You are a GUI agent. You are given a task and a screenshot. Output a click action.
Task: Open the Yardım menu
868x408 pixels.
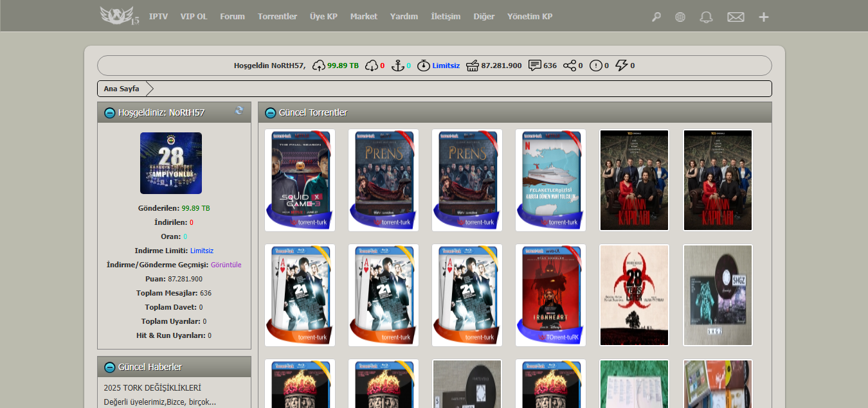(x=404, y=17)
